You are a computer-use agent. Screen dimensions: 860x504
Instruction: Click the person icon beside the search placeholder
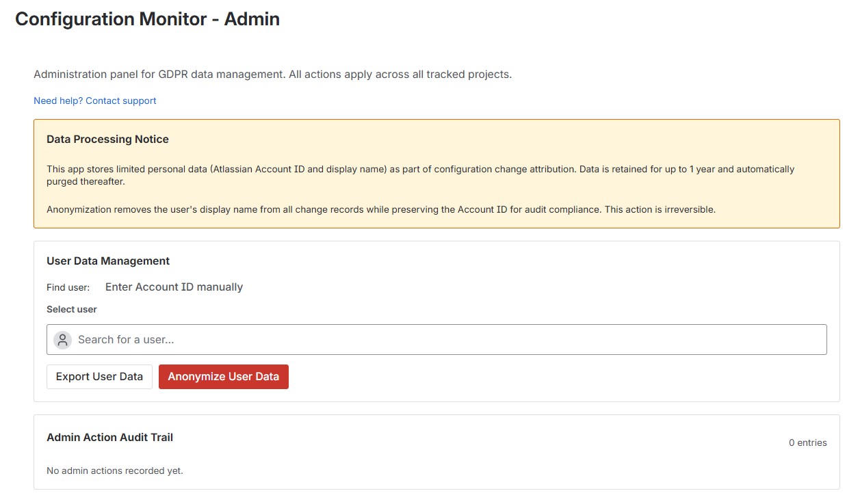click(62, 339)
